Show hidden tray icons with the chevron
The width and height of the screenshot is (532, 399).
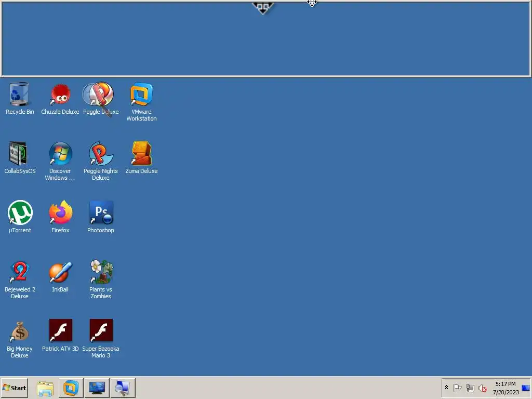tap(446, 388)
